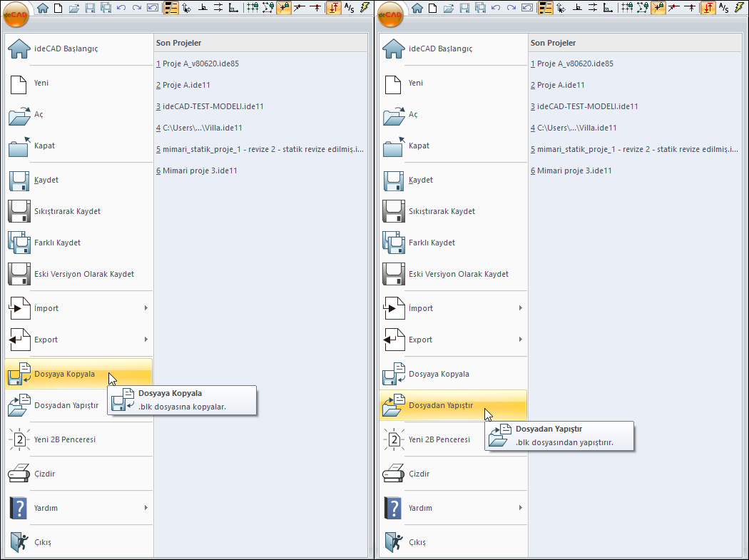Viewport: 749px width, 560px height.
Task: Click the lightning bolt icon in left toolbar
Action: (365, 8)
